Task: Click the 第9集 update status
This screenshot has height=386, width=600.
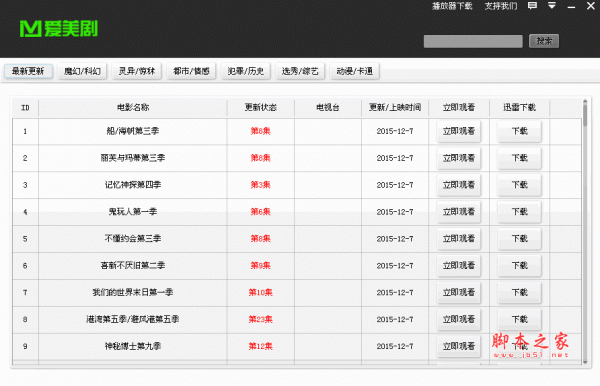Action: click(x=261, y=265)
